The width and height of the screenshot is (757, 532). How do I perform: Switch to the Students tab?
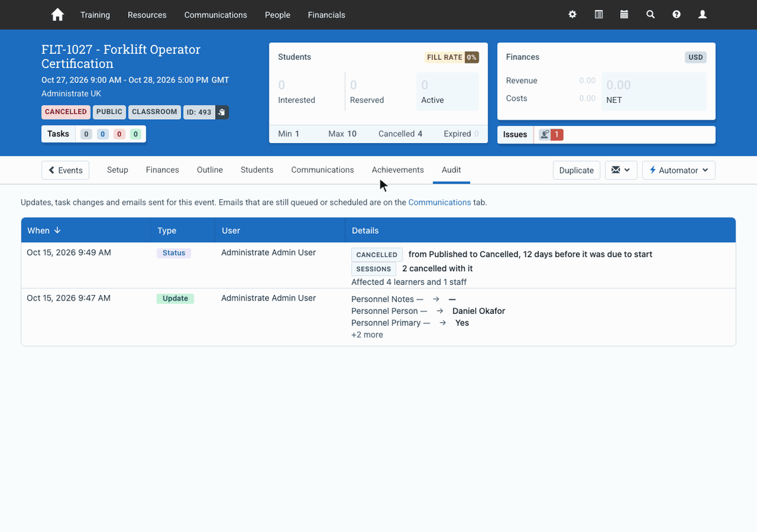(x=257, y=170)
